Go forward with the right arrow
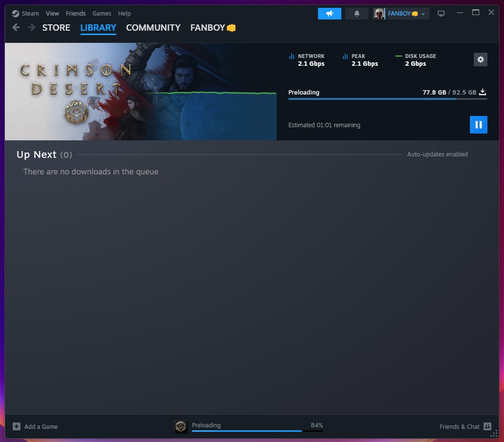The height and width of the screenshot is (442, 504). [x=32, y=28]
